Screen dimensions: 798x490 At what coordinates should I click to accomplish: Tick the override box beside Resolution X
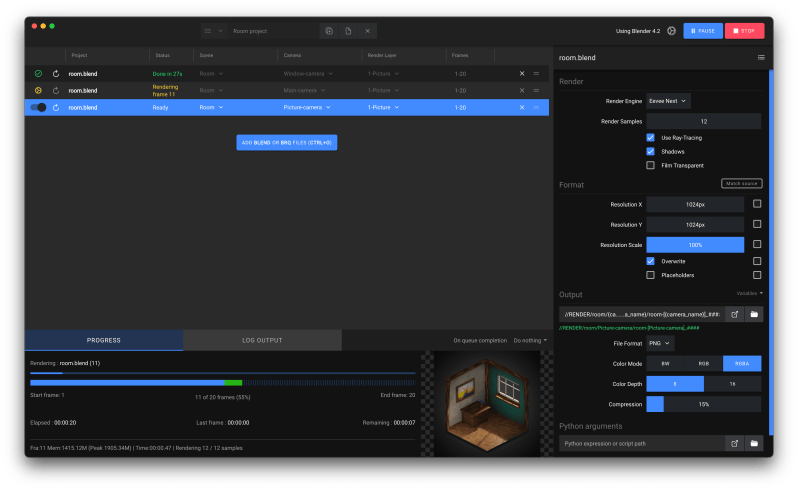[x=757, y=204]
